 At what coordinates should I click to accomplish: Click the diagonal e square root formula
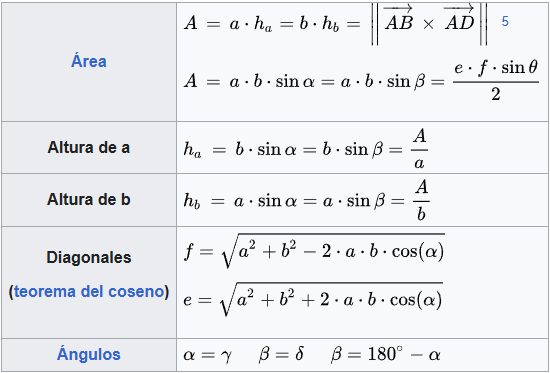point(313,299)
